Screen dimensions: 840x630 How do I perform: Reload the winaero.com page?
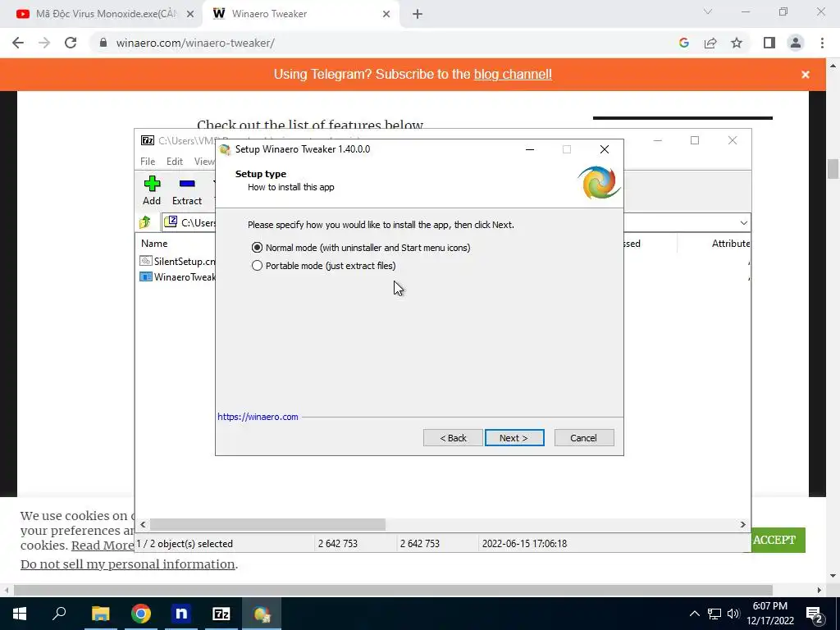click(x=71, y=43)
